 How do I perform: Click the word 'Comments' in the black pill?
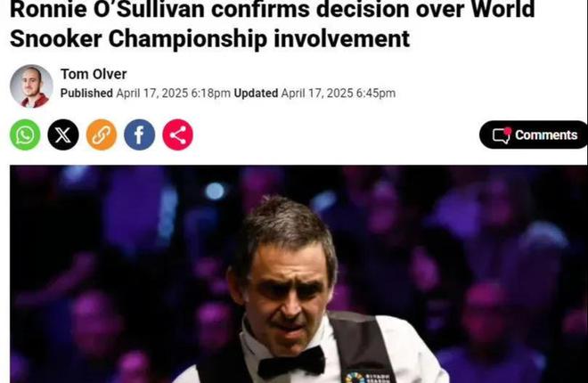546,134
